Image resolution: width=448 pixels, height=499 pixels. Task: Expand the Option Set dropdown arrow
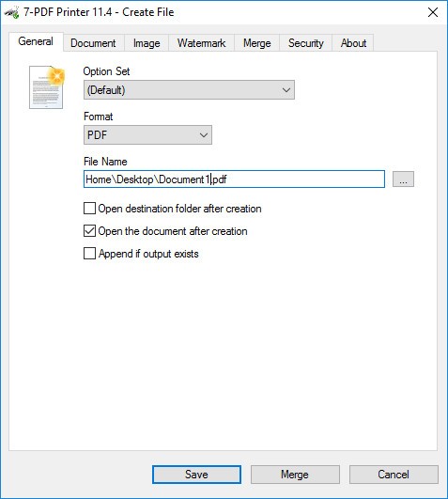click(286, 90)
